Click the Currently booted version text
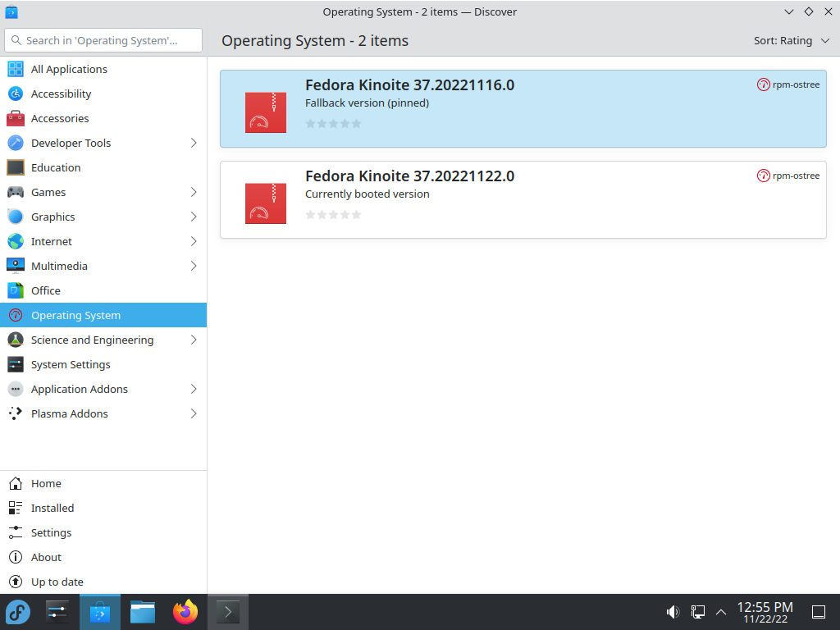Viewport: 840px width, 630px height. [367, 194]
